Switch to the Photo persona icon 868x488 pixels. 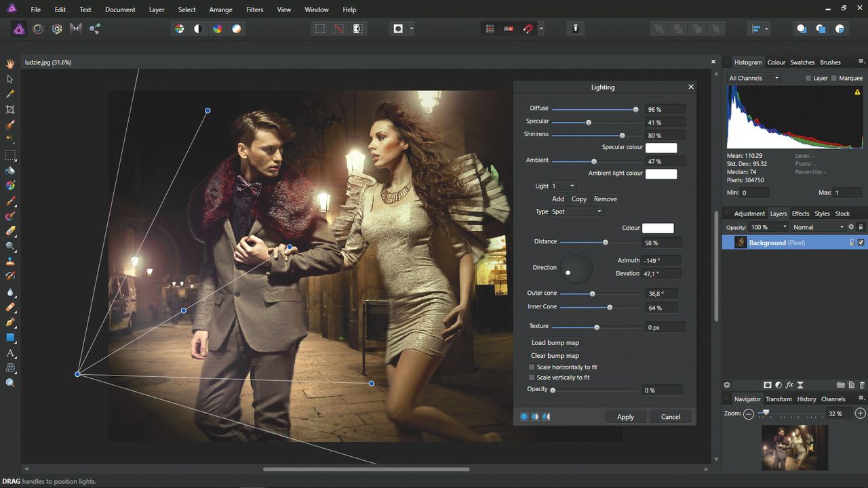click(x=19, y=29)
